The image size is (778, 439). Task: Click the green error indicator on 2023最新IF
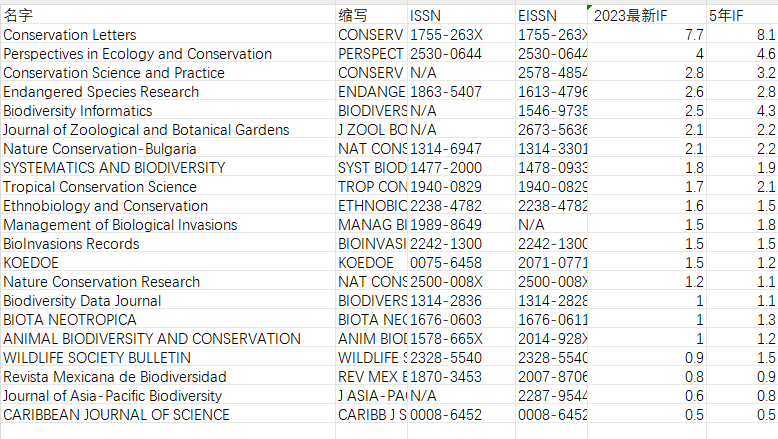pos(589,7)
